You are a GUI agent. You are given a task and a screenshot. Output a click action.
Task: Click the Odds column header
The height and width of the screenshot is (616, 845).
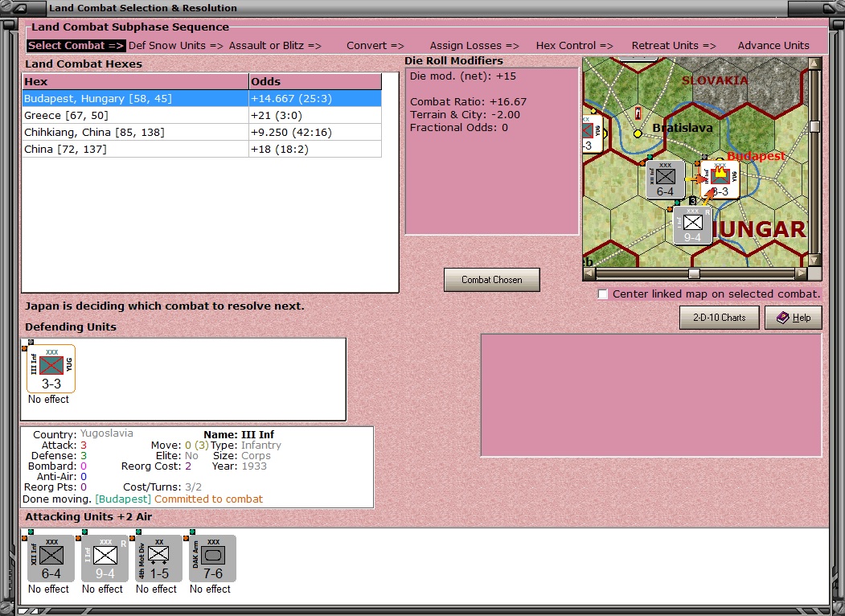pos(315,81)
